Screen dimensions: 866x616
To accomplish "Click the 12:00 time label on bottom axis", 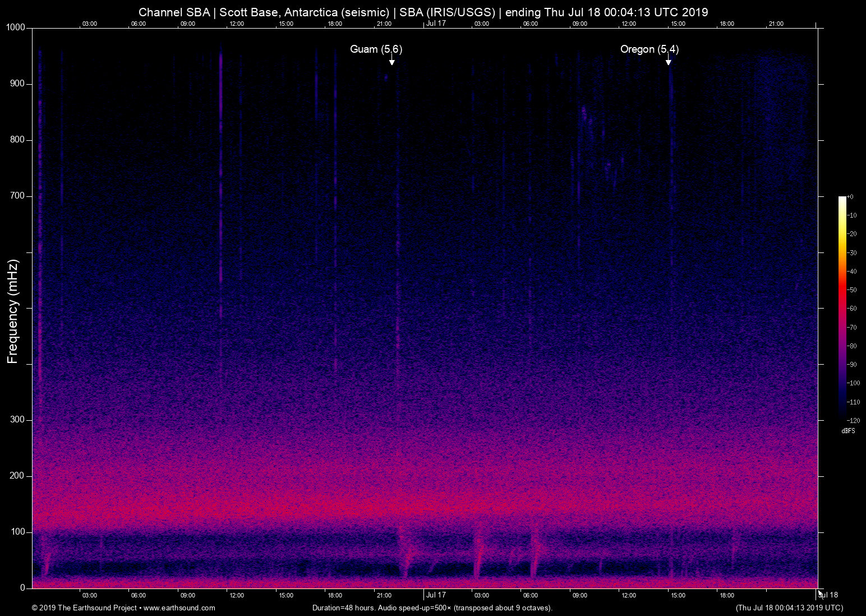I will (236, 595).
